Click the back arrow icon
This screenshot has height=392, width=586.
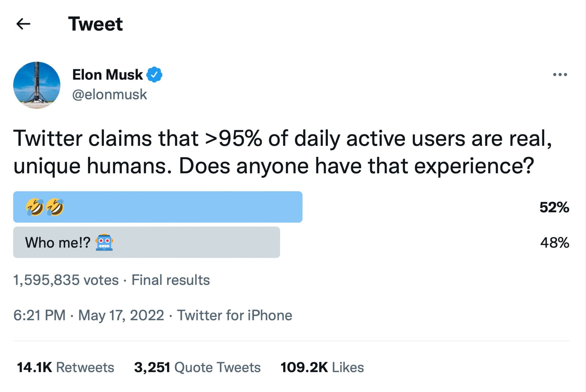23,24
